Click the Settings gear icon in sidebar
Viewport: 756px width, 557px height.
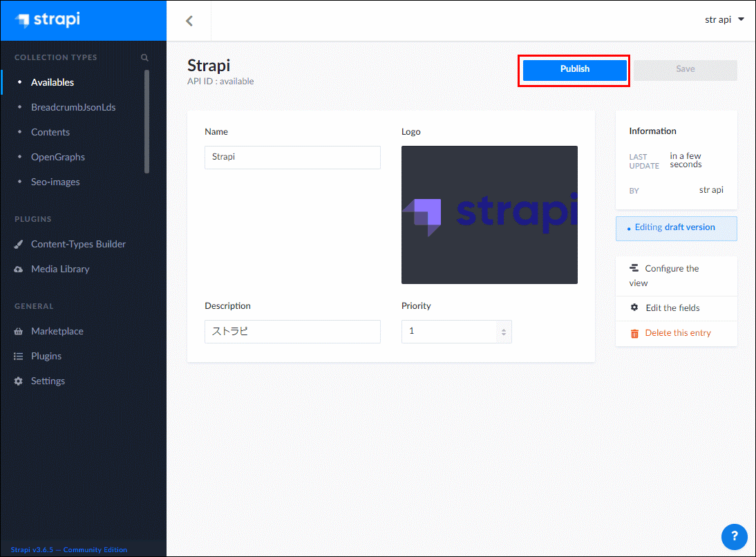19,381
